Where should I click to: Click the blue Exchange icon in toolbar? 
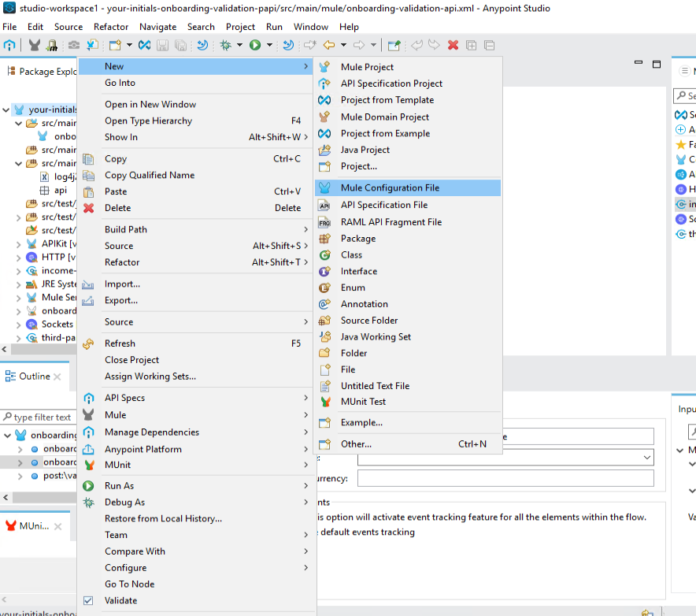point(145,46)
